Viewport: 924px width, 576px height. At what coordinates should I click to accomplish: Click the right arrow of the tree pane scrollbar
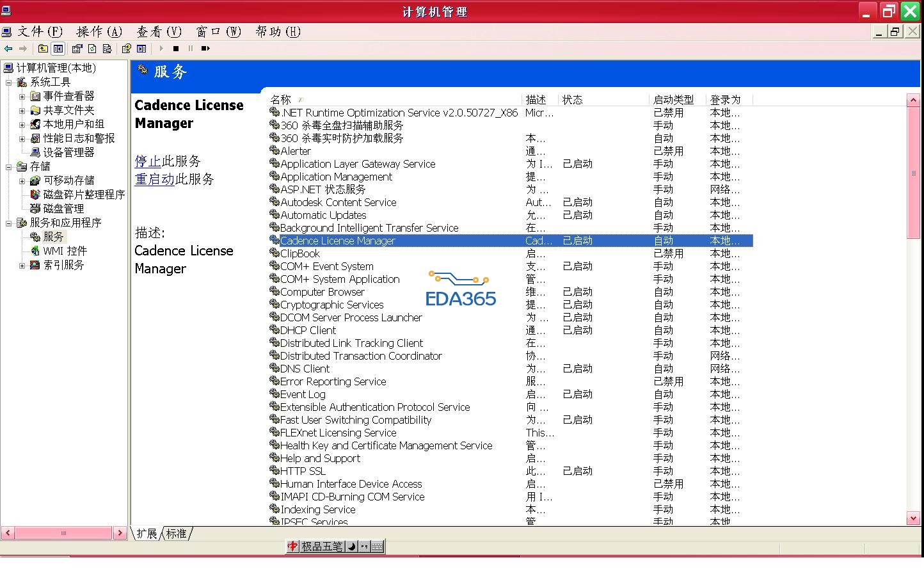(x=120, y=532)
